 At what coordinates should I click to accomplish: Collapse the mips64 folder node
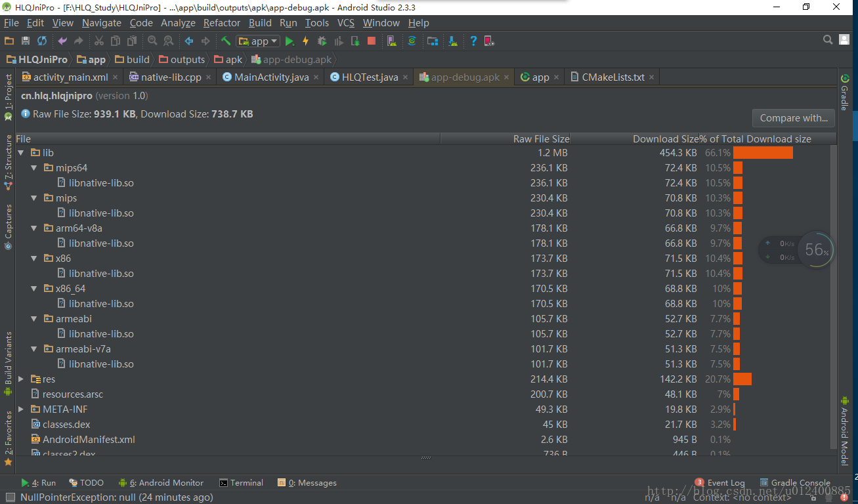34,167
